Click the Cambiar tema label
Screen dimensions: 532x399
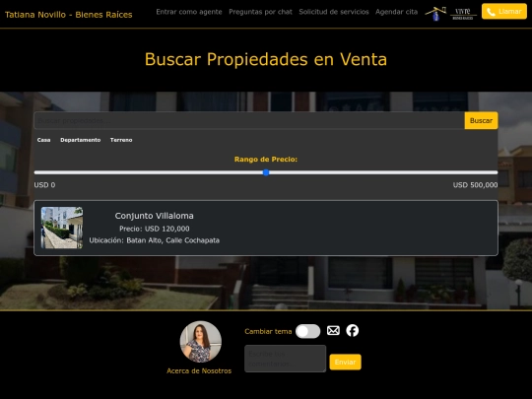tap(268, 331)
